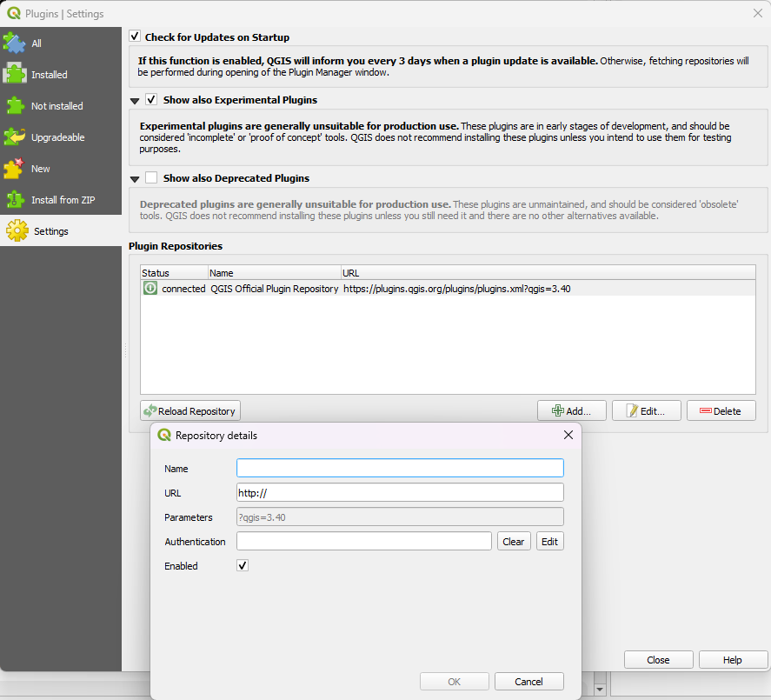Viewport: 771px width, 700px height.
Task: Click the Authentication input field
Action: click(364, 541)
